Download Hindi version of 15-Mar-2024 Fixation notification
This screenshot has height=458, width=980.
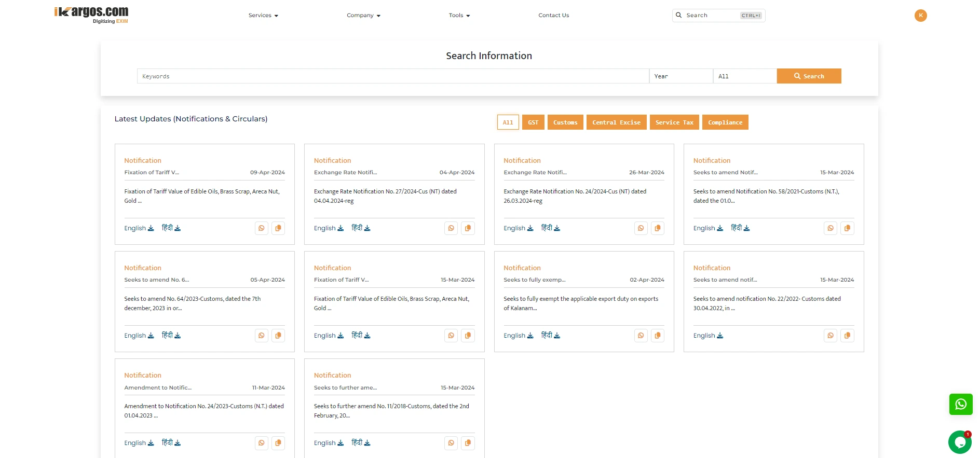361,336
